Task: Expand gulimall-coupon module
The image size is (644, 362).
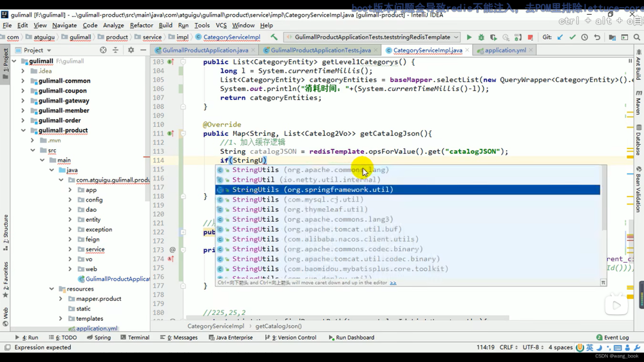Action: pos(23,91)
